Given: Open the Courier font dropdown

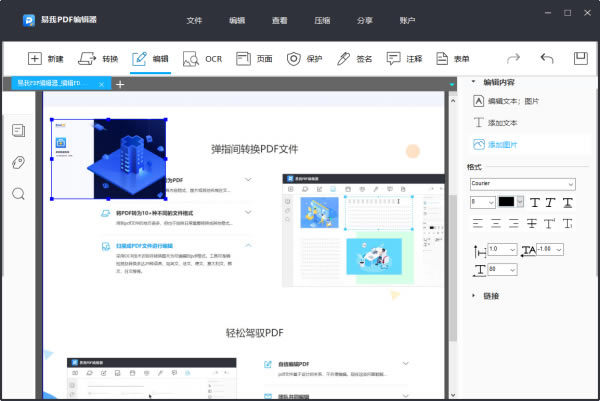Looking at the screenshot, I should [x=521, y=184].
